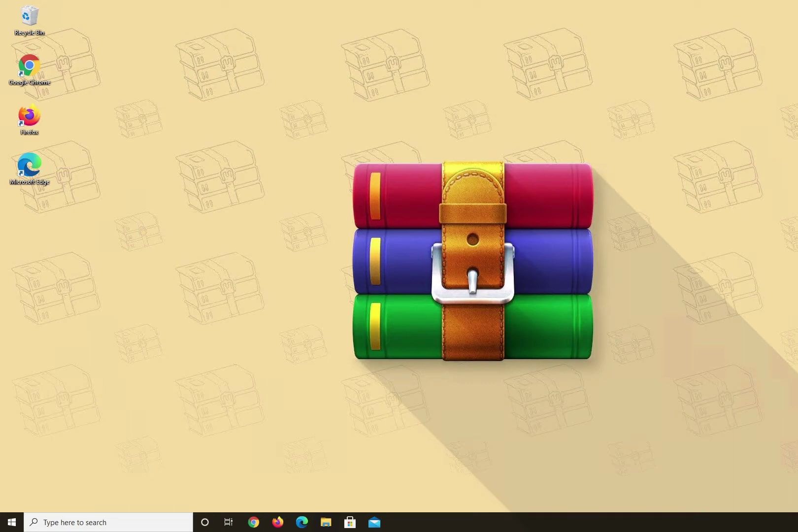
Task: Open File Explorer from the taskbar
Action: click(x=326, y=522)
